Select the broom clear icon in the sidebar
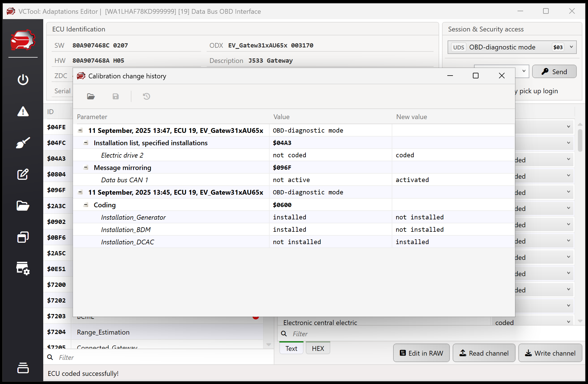Screen dimensions: 588x384 tap(23, 143)
